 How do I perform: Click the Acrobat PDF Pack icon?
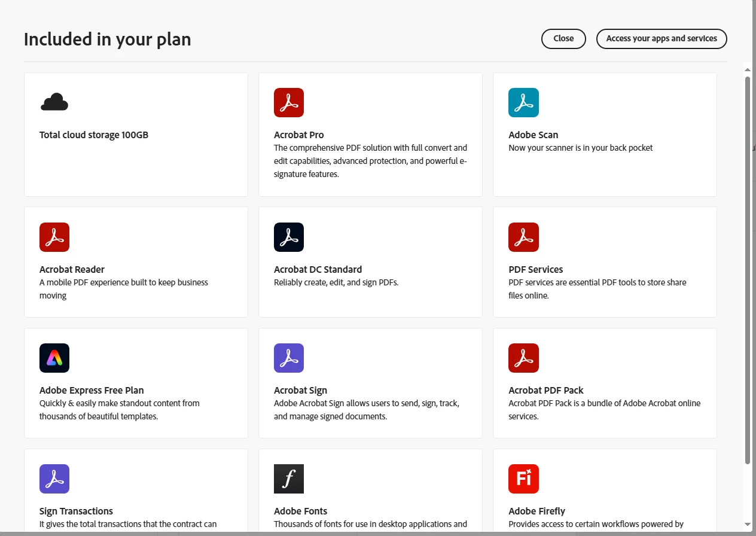[x=523, y=358]
